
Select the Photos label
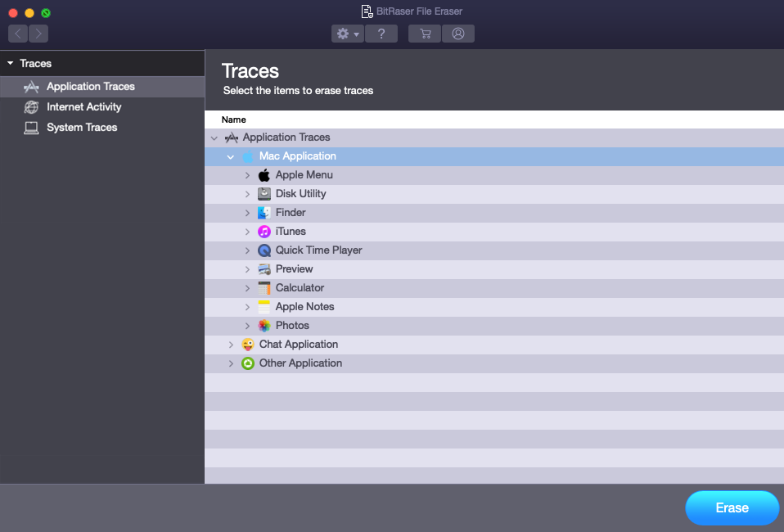(x=292, y=326)
